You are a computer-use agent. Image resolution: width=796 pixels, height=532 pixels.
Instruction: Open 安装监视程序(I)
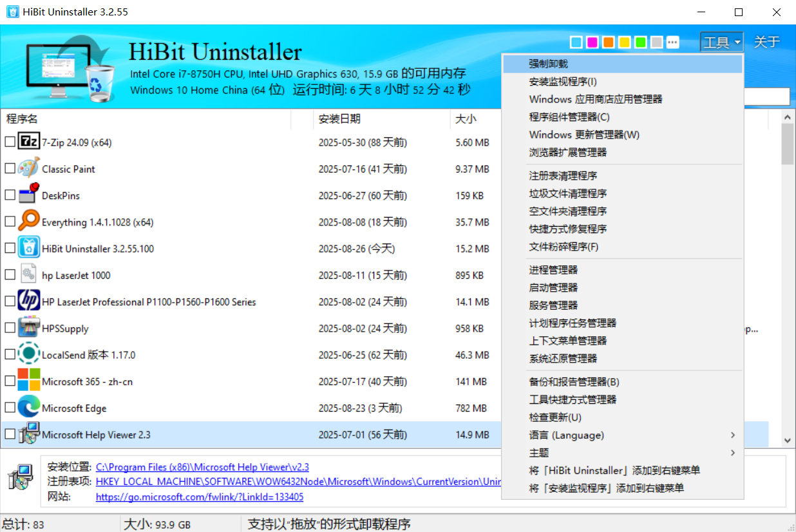pos(622,82)
